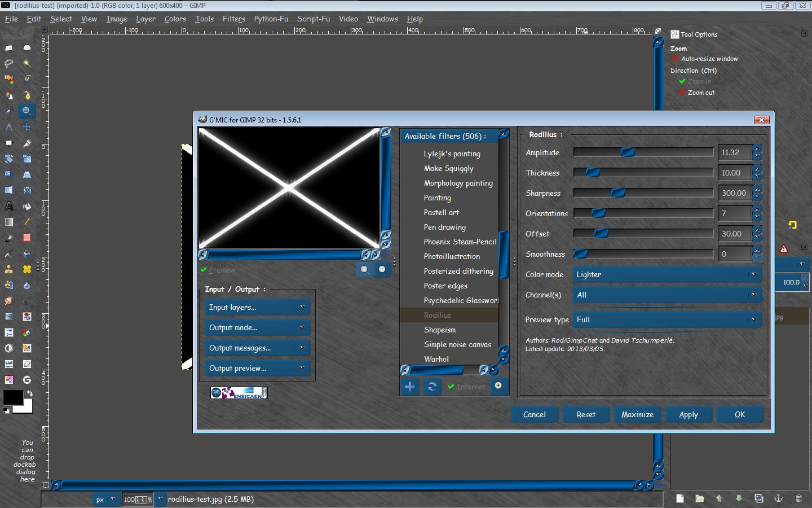Open the Channel(s) dropdown set to All
The height and width of the screenshot is (508, 812).
pyautogui.click(x=667, y=295)
